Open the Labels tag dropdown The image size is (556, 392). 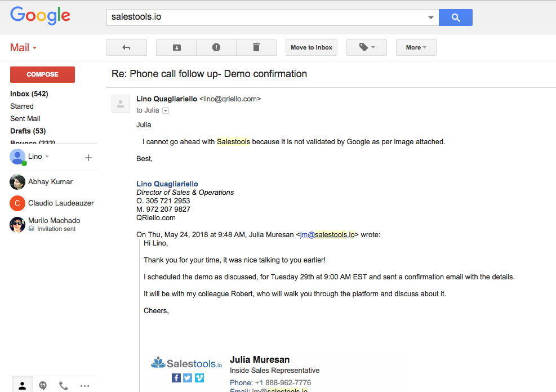(367, 47)
